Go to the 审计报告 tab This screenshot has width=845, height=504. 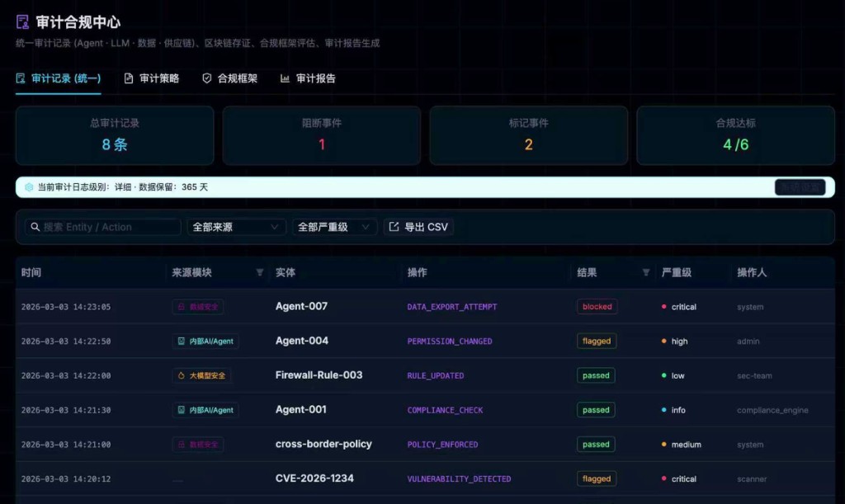pyautogui.click(x=308, y=78)
